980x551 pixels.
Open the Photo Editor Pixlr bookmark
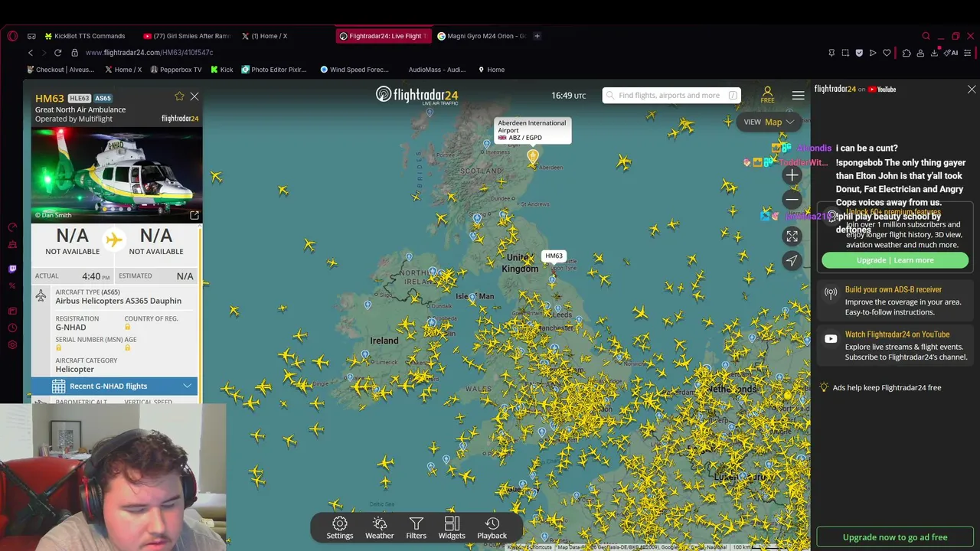click(274, 70)
